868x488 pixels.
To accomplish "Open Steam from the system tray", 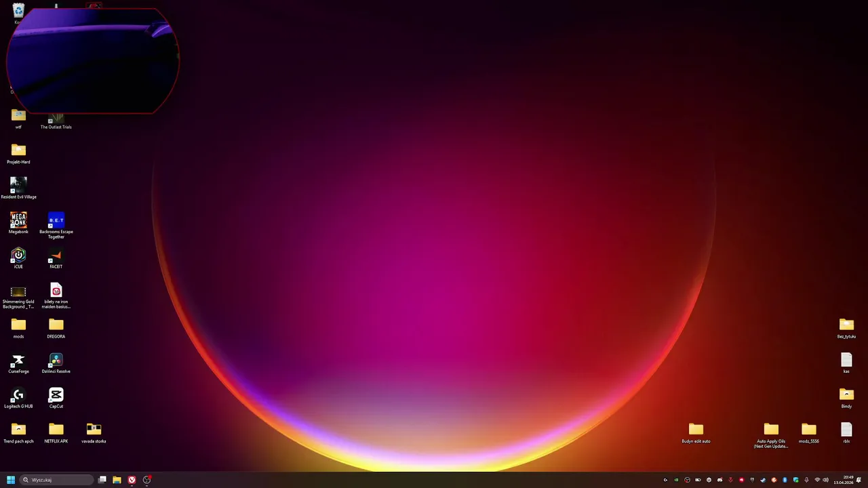I will click(763, 480).
